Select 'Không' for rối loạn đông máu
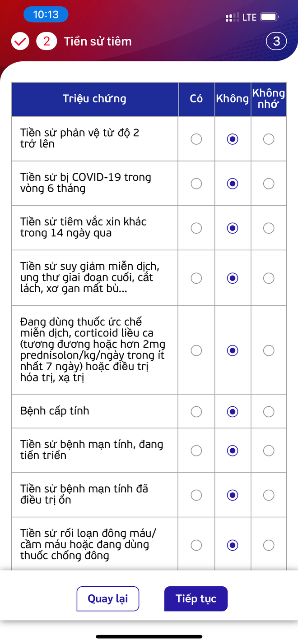298x644 pixels. coord(232,545)
